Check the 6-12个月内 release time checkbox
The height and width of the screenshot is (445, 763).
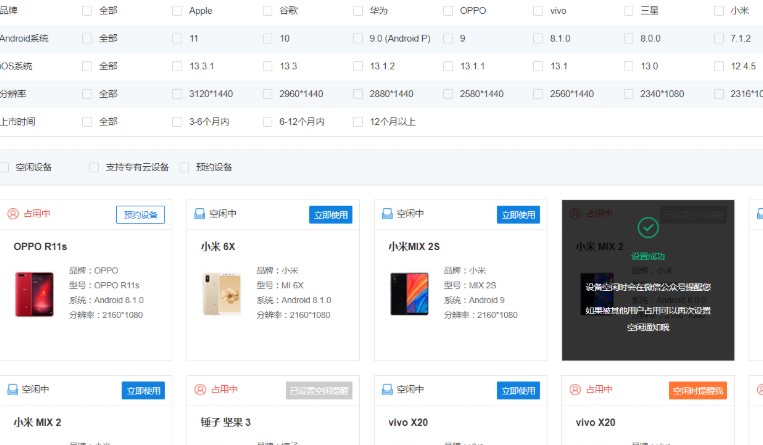click(267, 122)
